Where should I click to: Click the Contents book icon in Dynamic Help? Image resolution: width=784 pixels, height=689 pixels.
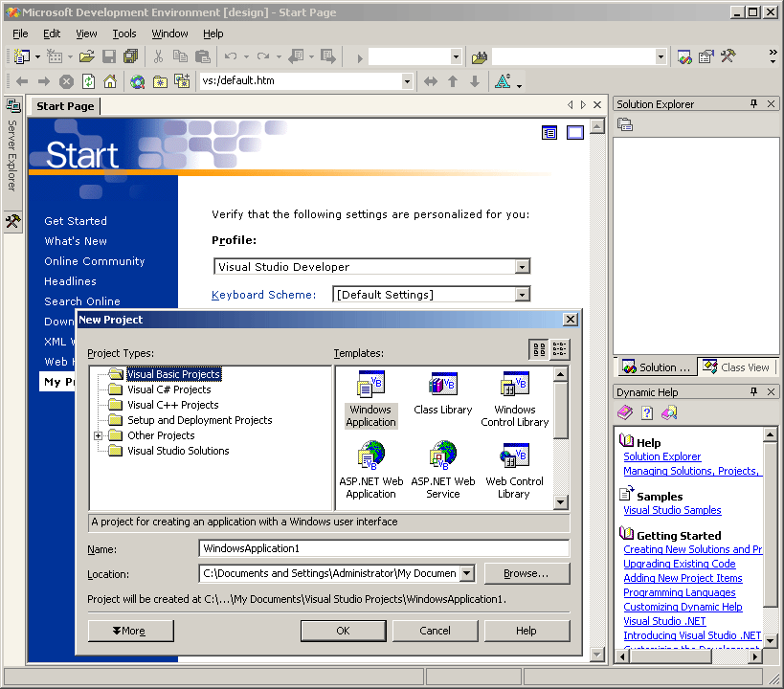625,412
